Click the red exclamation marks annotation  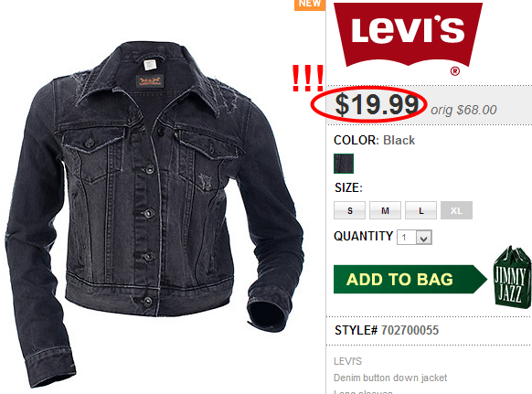click(x=308, y=79)
